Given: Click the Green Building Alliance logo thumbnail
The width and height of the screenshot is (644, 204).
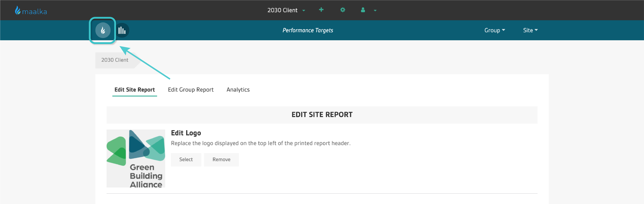Looking at the screenshot, I should (x=136, y=158).
